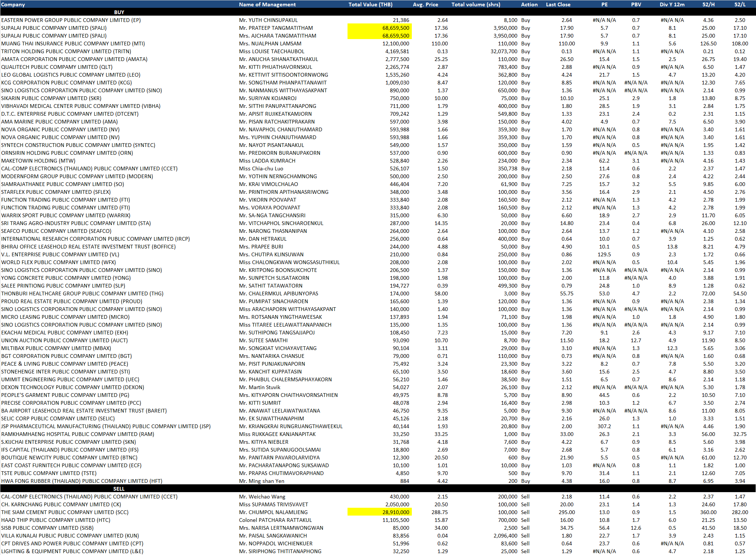Click CPT DRIVES AND POWER (CPT) cell
756x555 pixels.
pyautogui.click(x=72, y=543)
